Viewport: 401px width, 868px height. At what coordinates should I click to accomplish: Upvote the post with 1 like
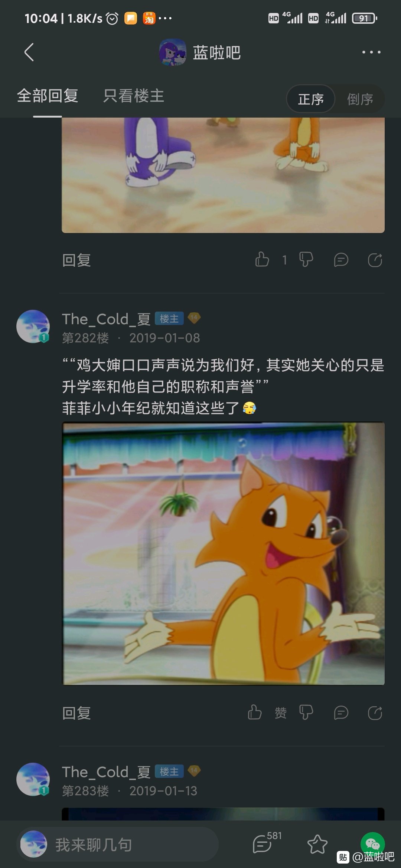(x=262, y=259)
